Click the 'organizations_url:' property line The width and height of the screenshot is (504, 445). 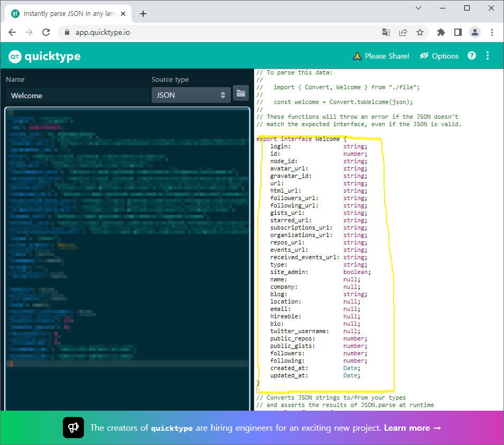[319, 235]
